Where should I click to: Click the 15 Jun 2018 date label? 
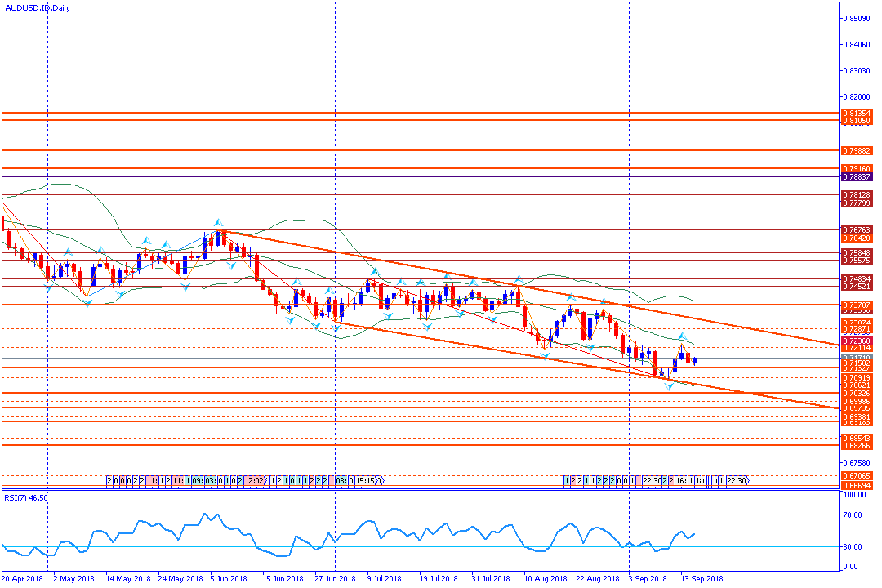click(x=283, y=578)
